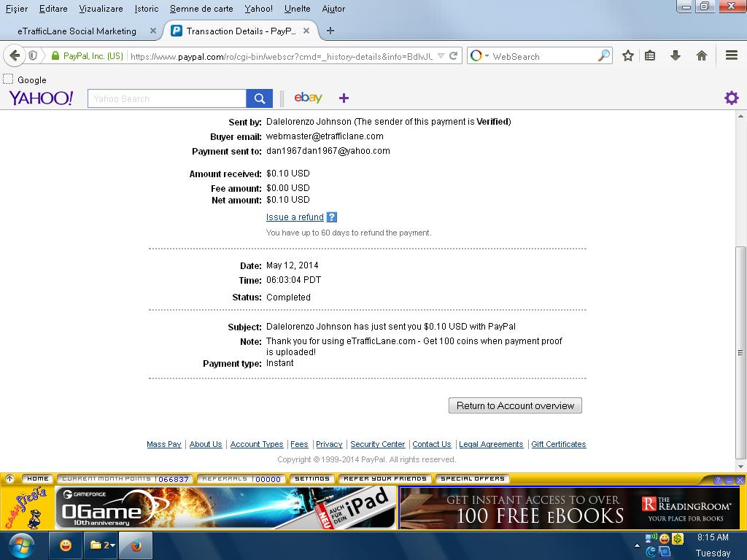
Task: Click the WebSearch magnifying glass icon
Action: (603, 55)
